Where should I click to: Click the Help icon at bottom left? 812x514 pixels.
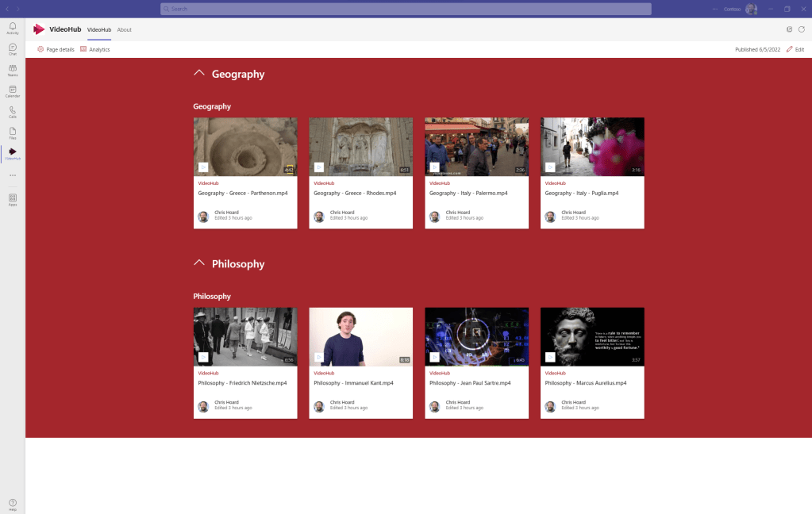pos(13,504)
